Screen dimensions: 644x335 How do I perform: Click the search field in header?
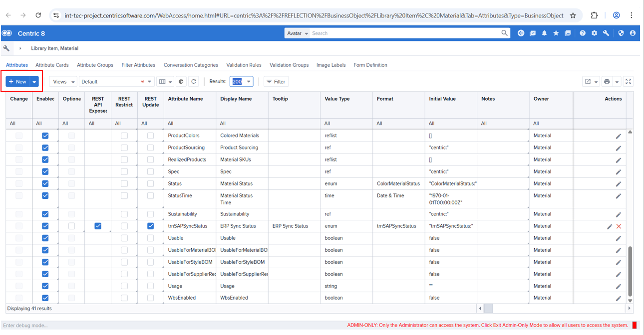tap(404, 33)
